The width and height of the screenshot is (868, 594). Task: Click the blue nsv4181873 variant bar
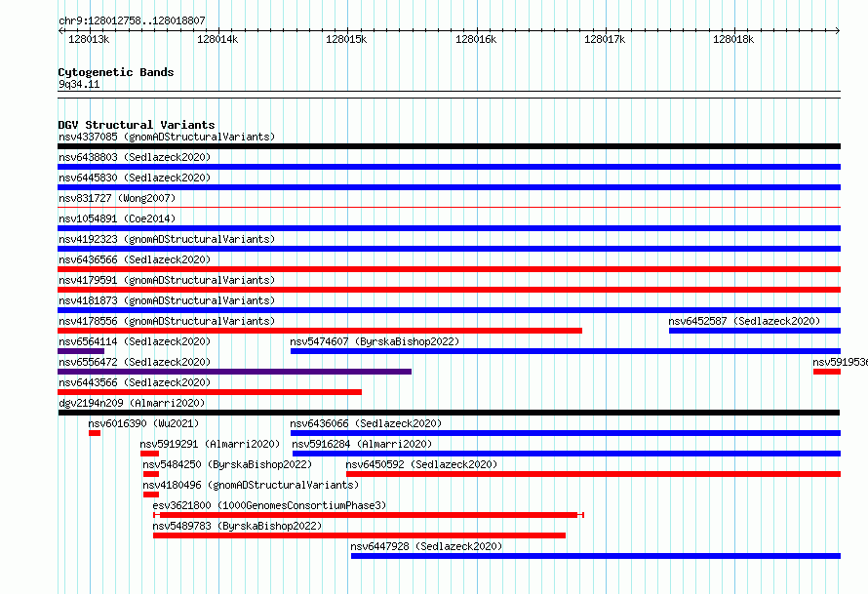449,310
